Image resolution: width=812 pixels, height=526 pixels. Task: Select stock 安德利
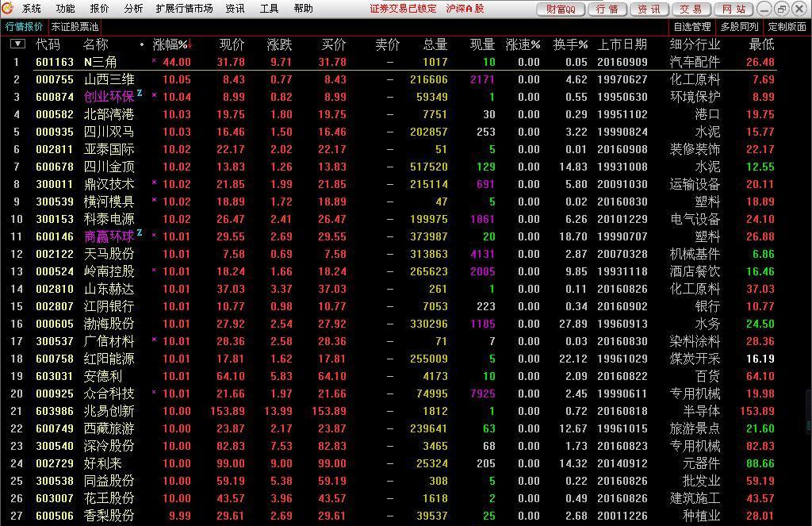click(x=103, y=376)
